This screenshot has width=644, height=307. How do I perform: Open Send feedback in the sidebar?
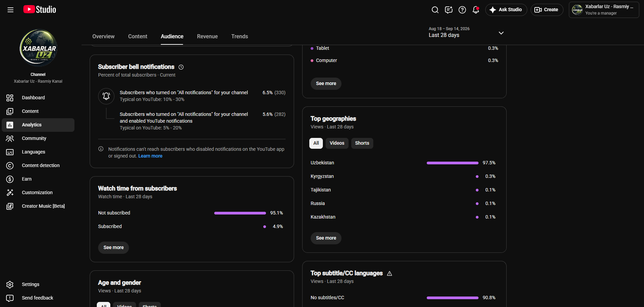(x=38, y=298)
